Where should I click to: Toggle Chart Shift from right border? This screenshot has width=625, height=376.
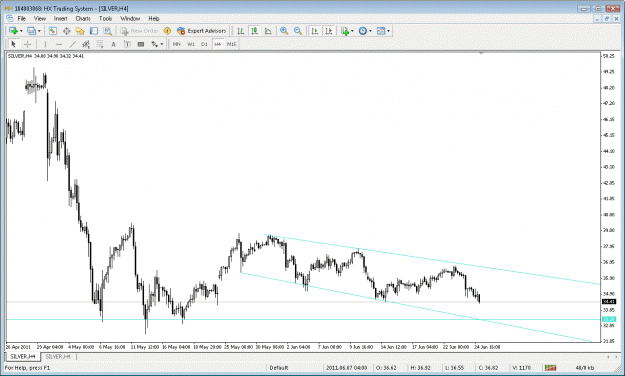pos(329,31)
